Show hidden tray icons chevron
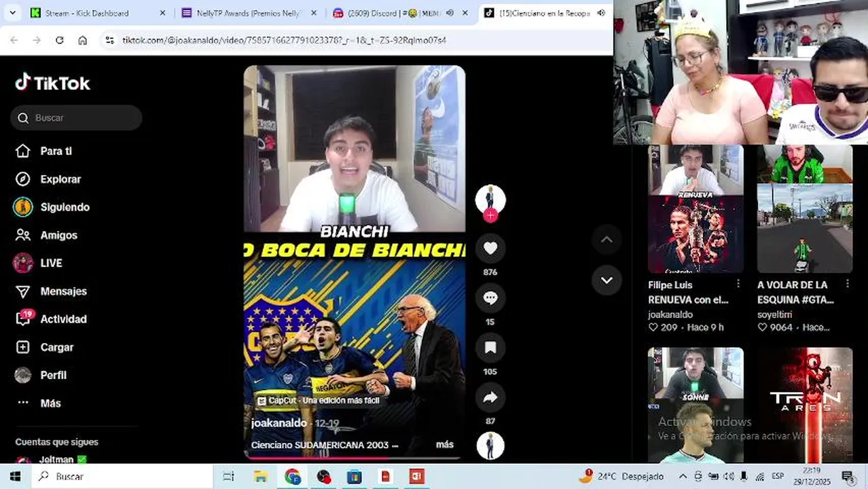 pos(683,476)
